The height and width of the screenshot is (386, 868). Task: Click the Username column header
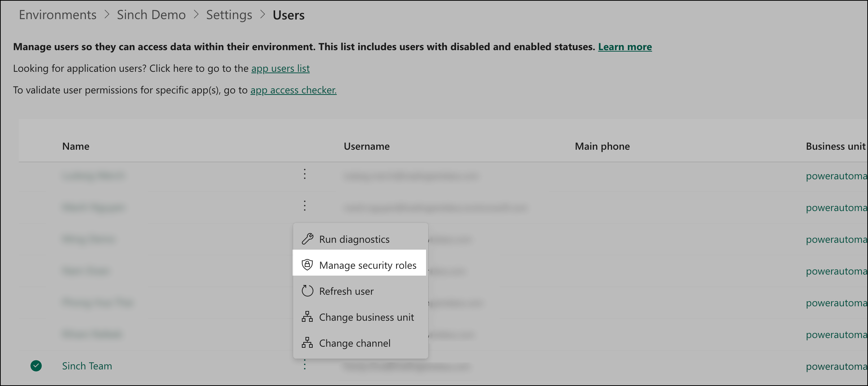tap(366, 146)
